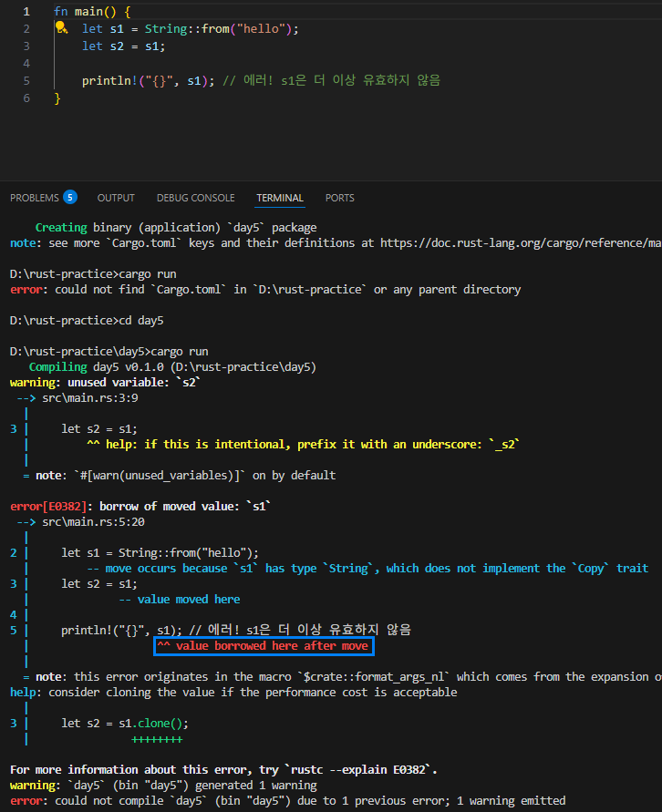Click 'let s2 = s1;' in the editor

(123, 46)
